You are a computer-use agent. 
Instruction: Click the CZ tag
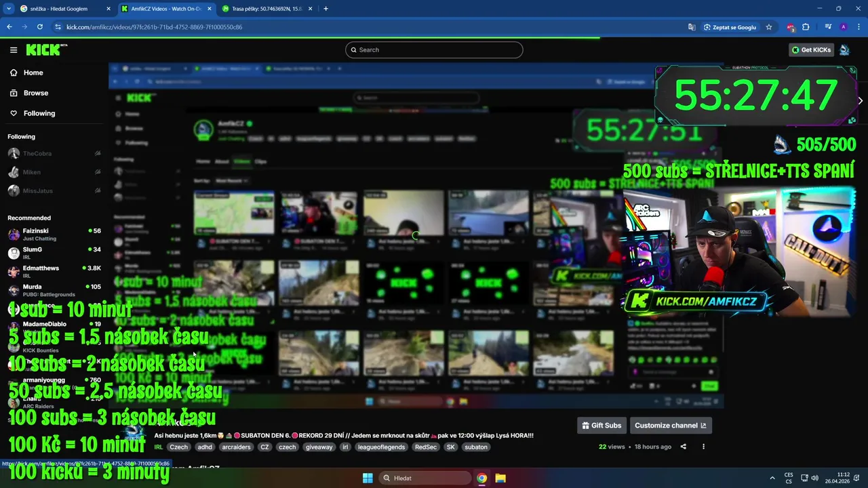coord(264,447)
